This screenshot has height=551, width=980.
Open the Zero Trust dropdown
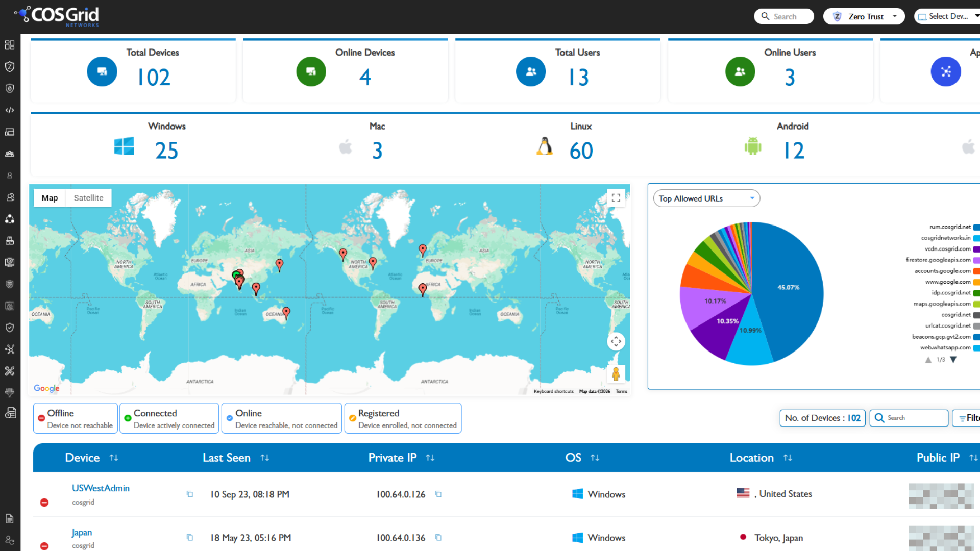point(864,16)
